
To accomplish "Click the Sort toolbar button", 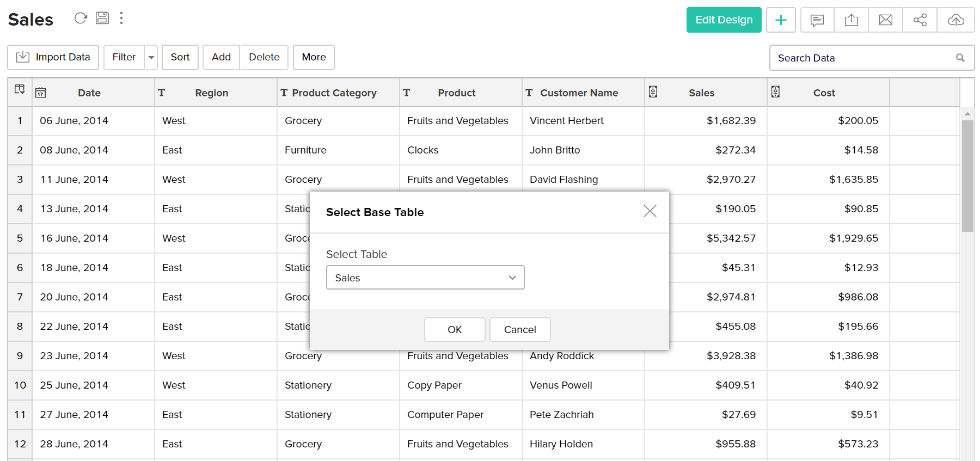I will [x=180, y=57].
